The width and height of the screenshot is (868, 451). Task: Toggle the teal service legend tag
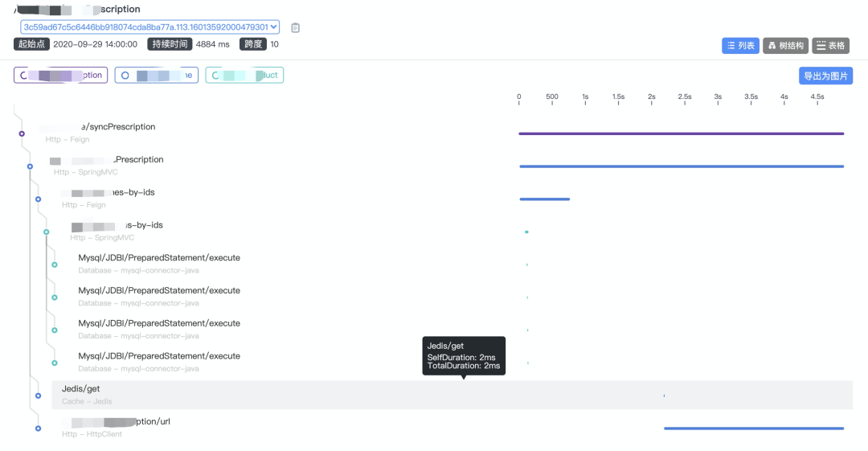[244, 76]
